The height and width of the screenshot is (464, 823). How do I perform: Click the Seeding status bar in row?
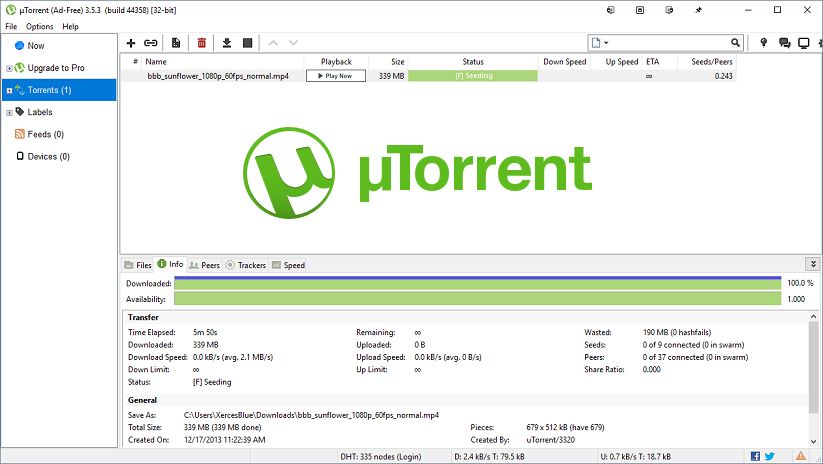(x=473, y=76)
